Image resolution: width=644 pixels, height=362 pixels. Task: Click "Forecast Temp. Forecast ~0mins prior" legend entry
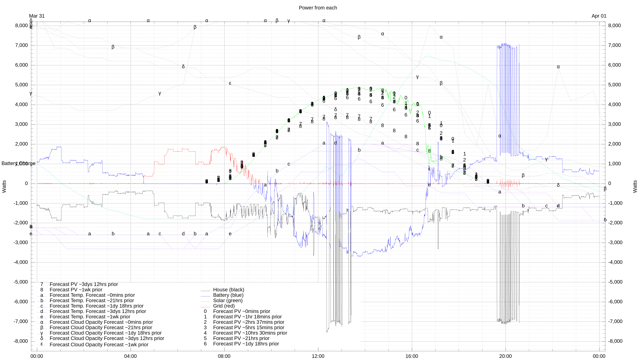tap(92, 295)
